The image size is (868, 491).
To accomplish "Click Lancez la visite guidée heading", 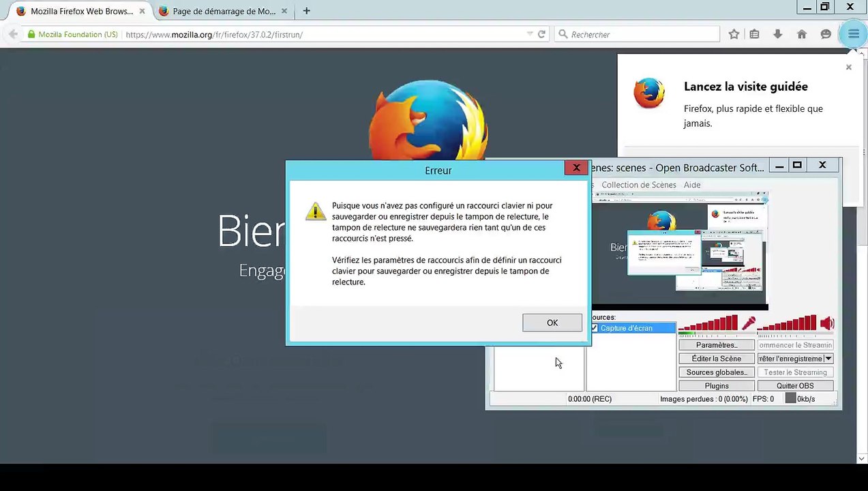I will [x=745, y=87].
